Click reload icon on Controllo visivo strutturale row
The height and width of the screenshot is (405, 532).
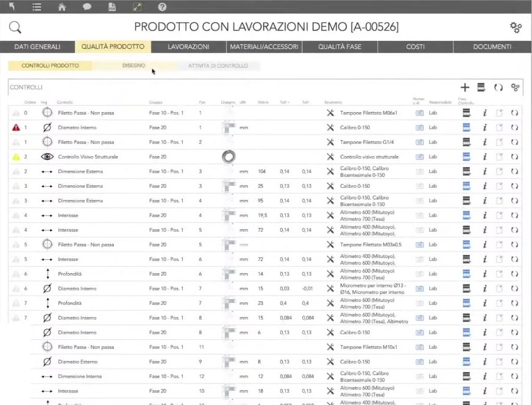514,157
